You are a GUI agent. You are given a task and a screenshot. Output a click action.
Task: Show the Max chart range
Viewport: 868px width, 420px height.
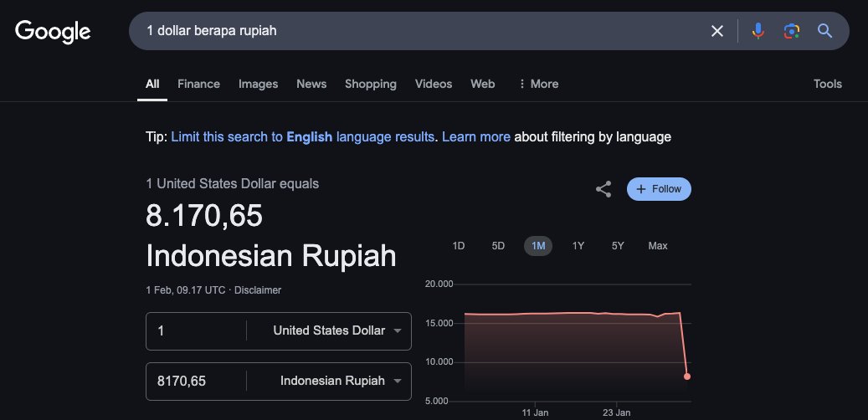click(x=658, y=246)
